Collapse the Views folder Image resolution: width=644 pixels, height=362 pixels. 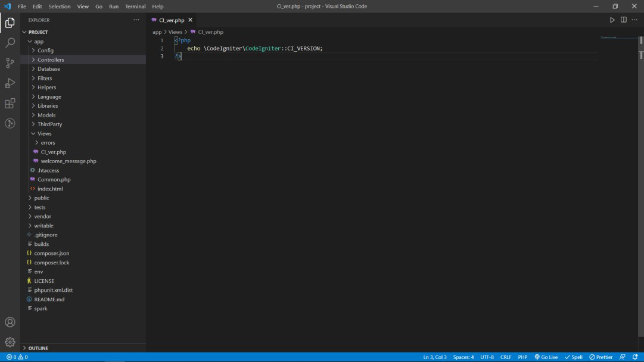83,133
